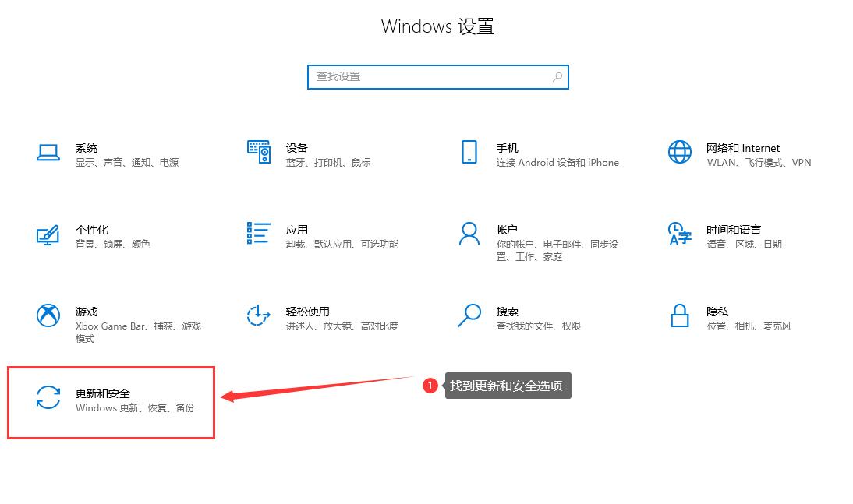853x504 pixels.
Task: Select the 隐私 padlock icon
Action: pos(680,315)
